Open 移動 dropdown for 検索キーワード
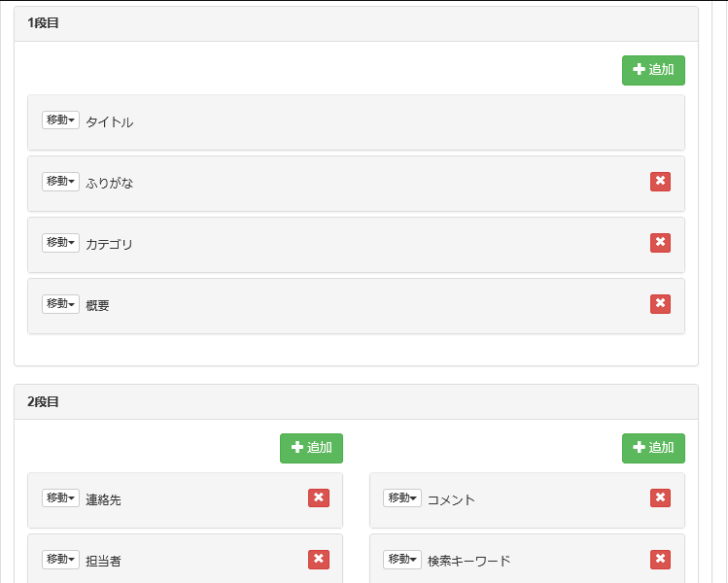This screenshot has height=583, width=728. (x=401, y=560)
